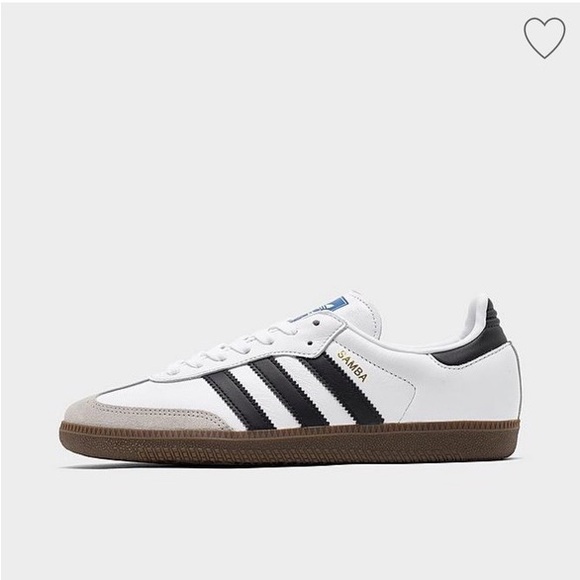The width and height of the screenshot is (580, 580).
Task: Click the gold SAMBA lettering on the shoe
Action: click(353, 366)
